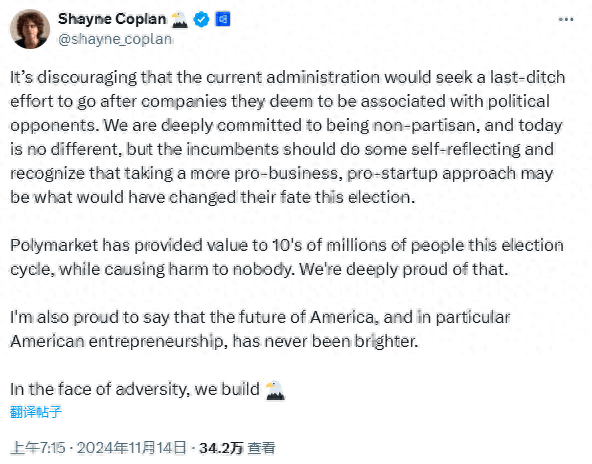Click the eagle emoji after 'we build'
The height and width of the screenshot is (464, 592).
point(275,390)
